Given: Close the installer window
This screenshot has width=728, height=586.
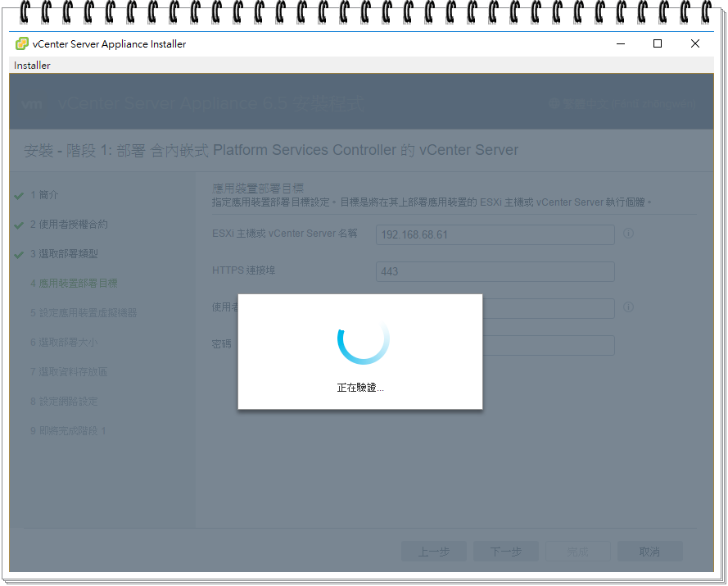Looking at the screenshot, I should [x=695, y=43].
